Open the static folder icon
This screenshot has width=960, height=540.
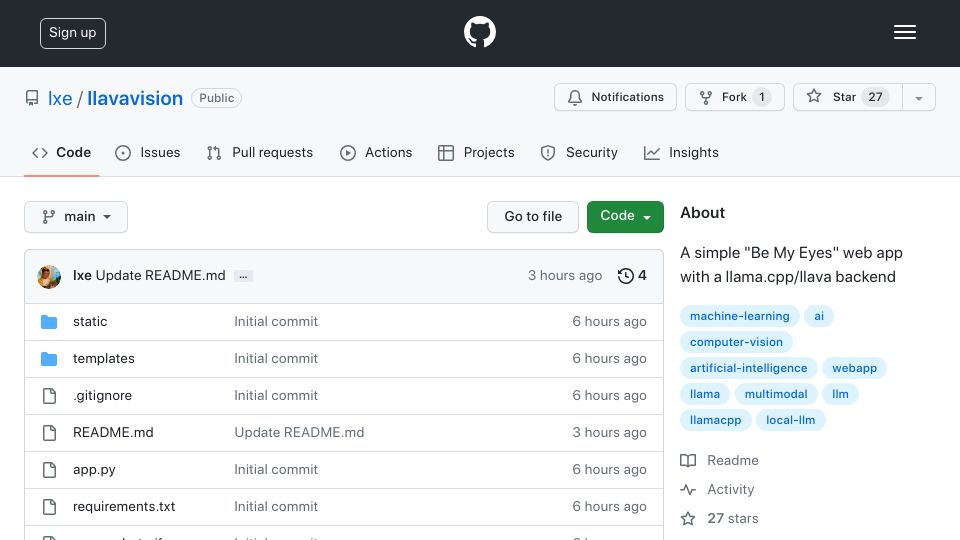click(x=49, y=322)
